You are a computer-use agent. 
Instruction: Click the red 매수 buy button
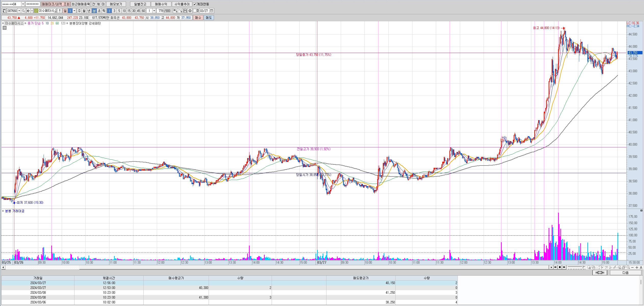click(x=198, y=18)
